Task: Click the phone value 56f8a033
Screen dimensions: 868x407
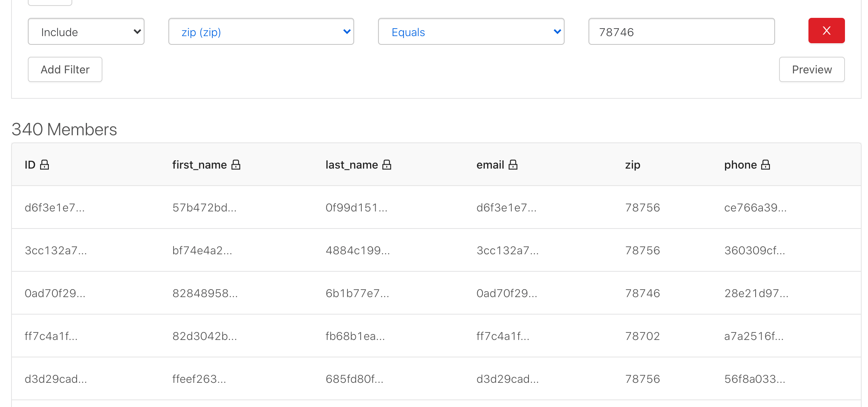Action: point(754,379)
